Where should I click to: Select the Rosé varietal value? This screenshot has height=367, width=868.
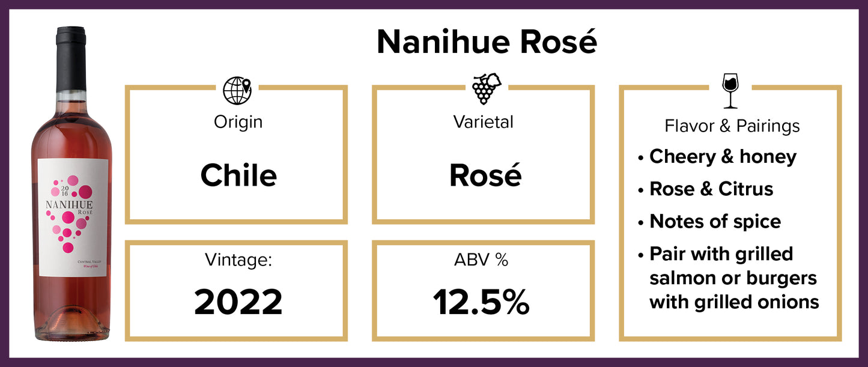click(485, 175)
